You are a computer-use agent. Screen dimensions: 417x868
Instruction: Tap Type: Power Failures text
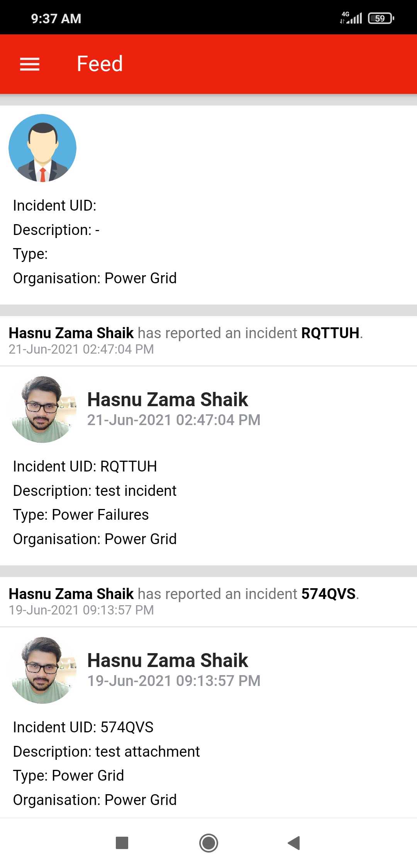point(81,515)
